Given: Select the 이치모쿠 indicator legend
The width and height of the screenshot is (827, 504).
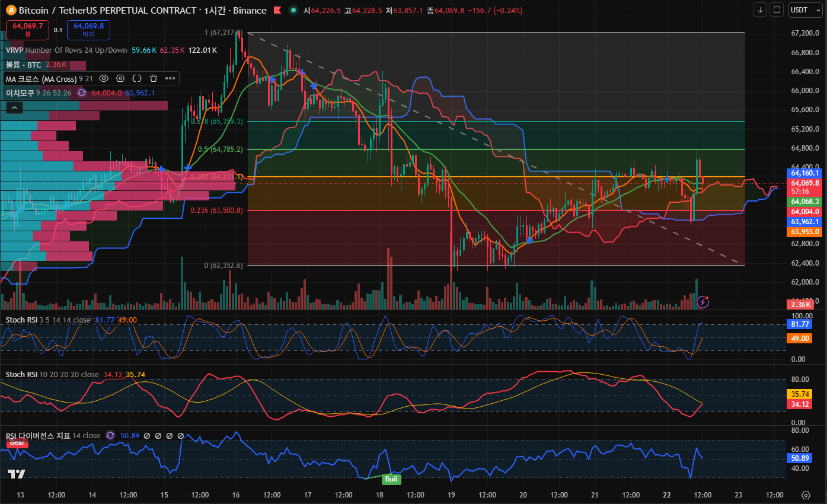Looking at the screenshot, I should click(20, 93).
